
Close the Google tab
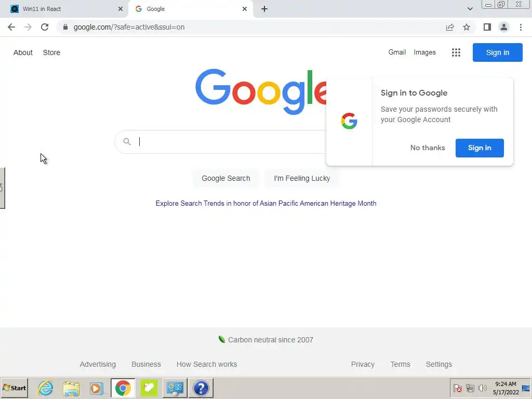[x=245, y=9]
